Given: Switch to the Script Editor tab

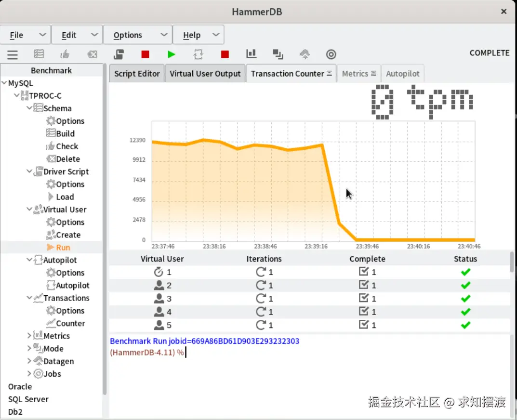Looking at the screenshot, I should coord(137,74).
